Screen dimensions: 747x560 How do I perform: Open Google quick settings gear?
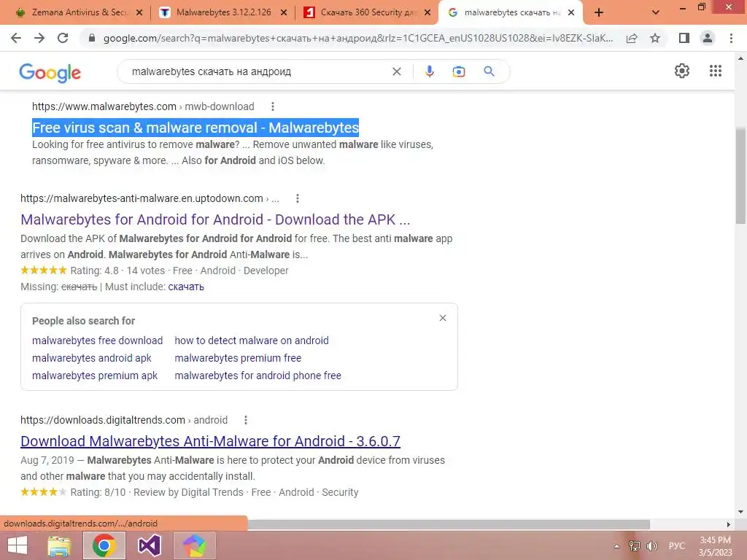coord(682,71)
